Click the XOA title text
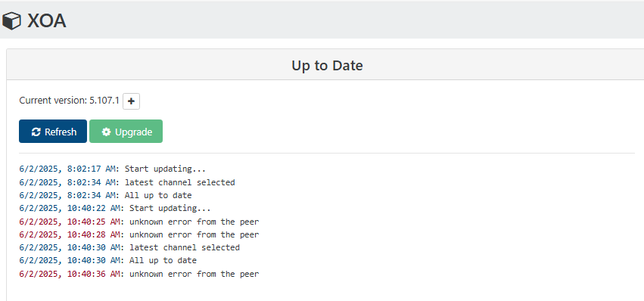Screen dimensions: 644x301 46,20
